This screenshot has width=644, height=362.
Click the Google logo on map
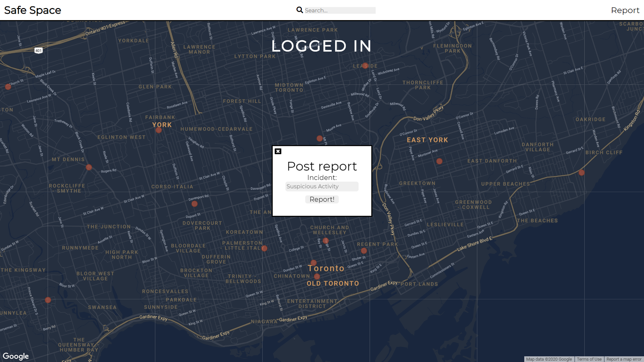coord(16,356)
